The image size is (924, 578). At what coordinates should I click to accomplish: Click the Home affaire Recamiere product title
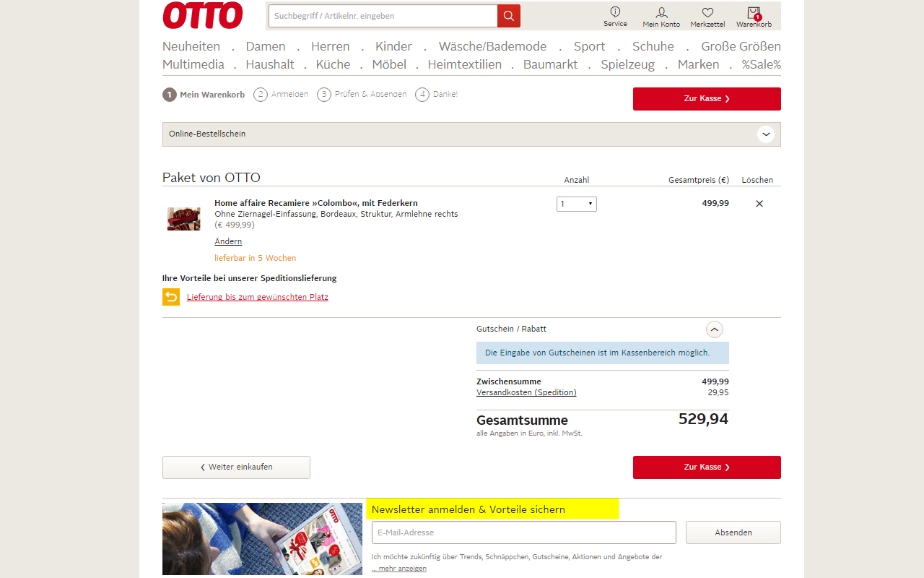[x=316, y=203]
